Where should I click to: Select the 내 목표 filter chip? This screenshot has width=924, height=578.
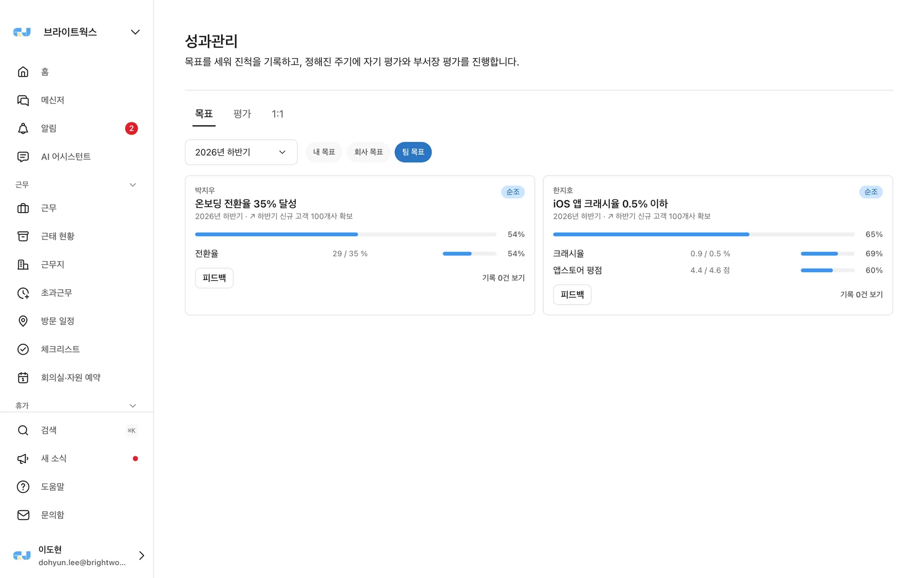click(x=324, y=152)
